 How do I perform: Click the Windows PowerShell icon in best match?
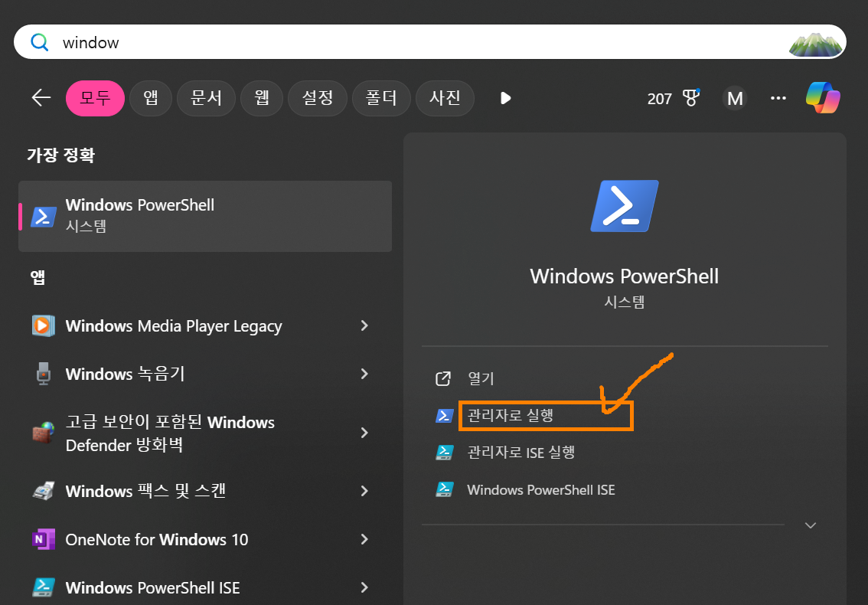[x=44, y=217]
